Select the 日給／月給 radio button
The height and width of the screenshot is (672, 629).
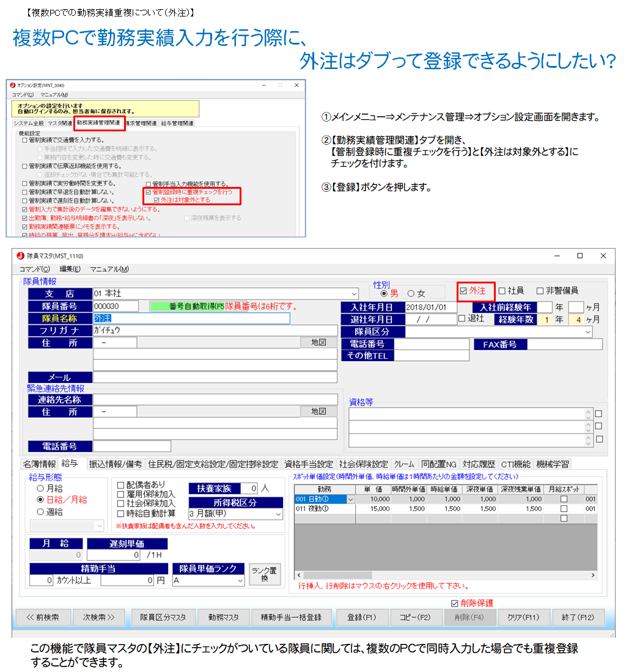pyautogui.click(x=40, y=500)
